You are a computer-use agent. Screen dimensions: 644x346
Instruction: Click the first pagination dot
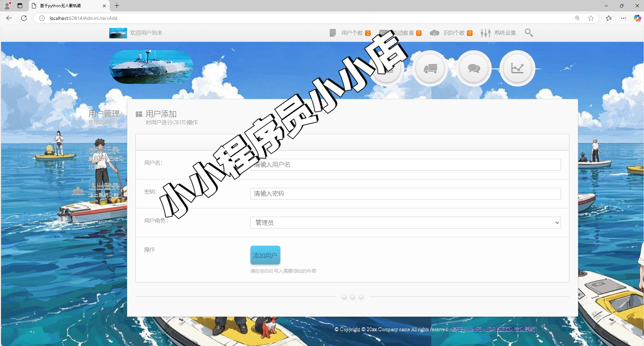click(344, 297)
